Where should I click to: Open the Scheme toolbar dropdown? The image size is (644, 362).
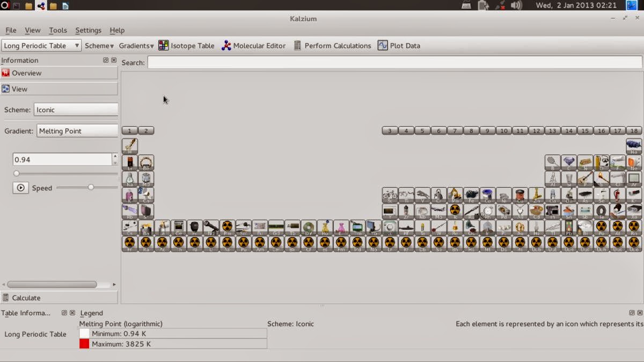click(99, 46)
